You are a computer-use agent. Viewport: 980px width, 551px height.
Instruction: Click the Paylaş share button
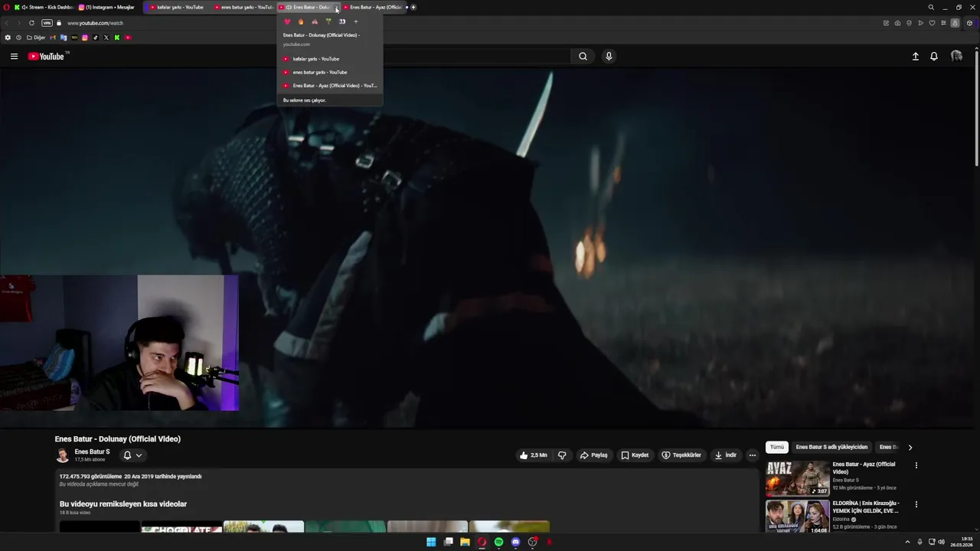[593, 455]
